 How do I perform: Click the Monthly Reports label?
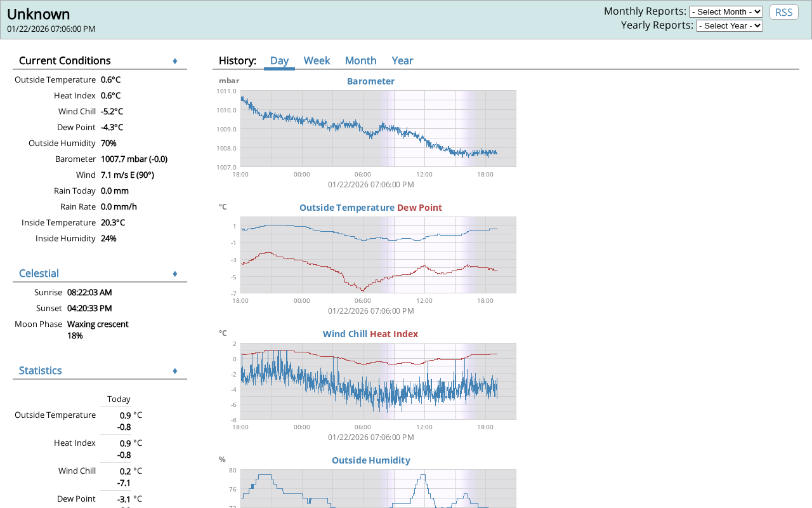click(645, 11)
